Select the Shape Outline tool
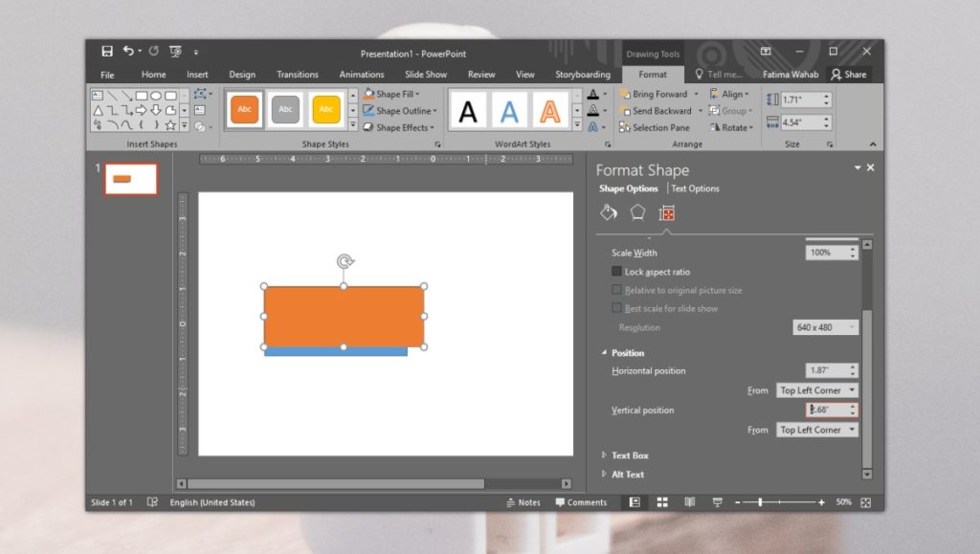 pos(395,110)
